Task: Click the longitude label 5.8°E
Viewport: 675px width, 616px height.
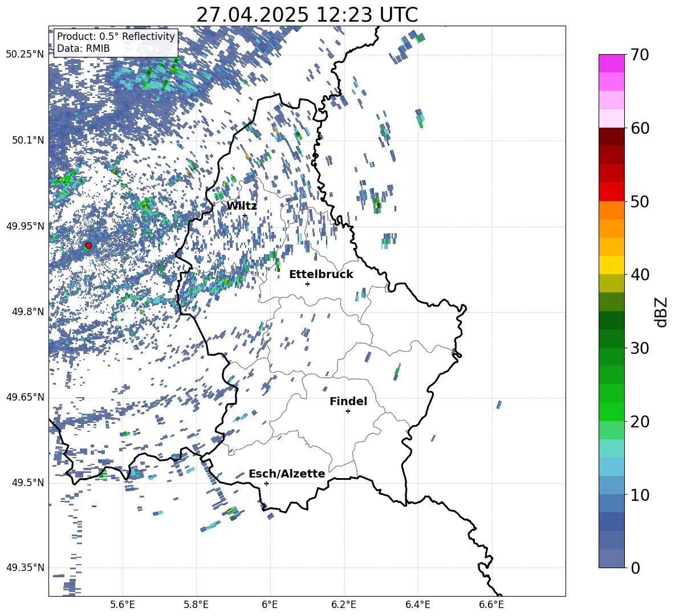Action: 196,605
